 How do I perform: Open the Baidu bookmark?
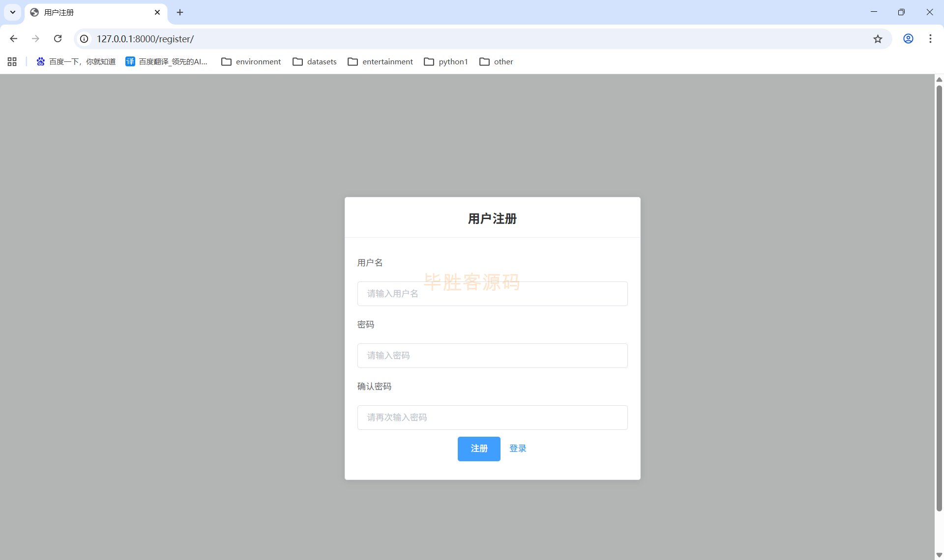[76, 61]
